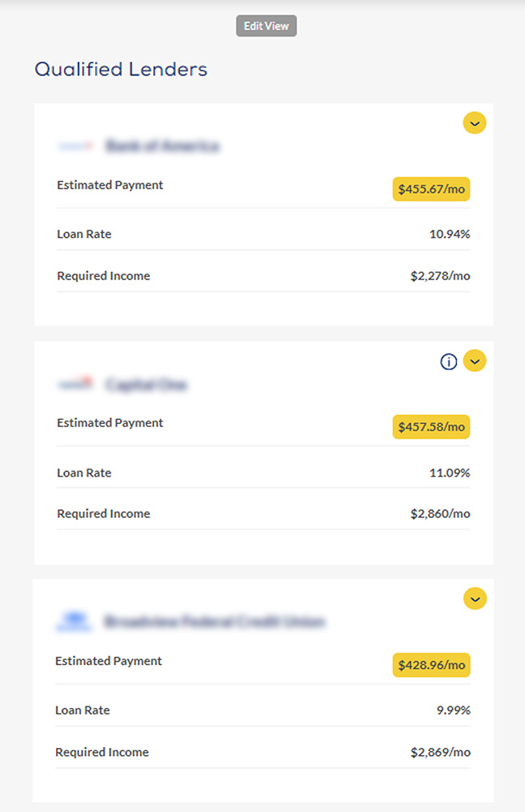
Task: Click the Capital One lender name
Action: [146, 385]
